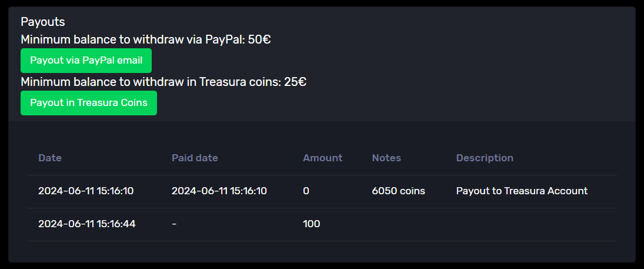
Task: Click the dash in the Paid date column
Action: (x=174, y=224)
